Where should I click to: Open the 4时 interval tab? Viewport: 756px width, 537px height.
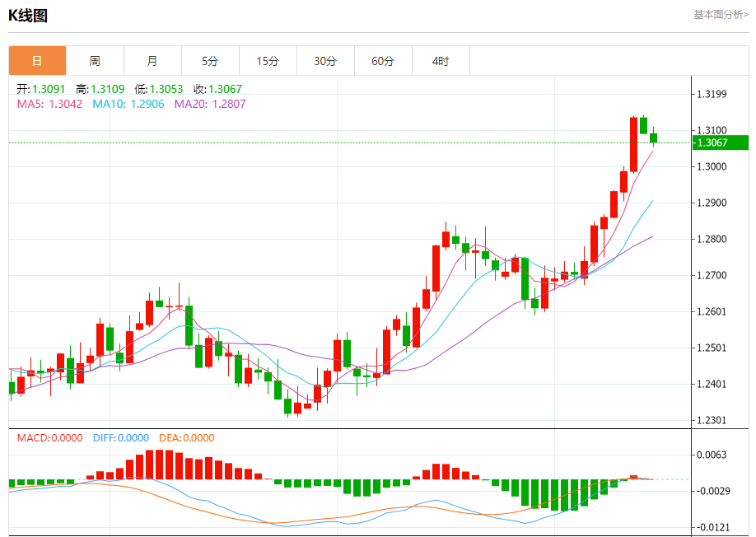(441, 61)
